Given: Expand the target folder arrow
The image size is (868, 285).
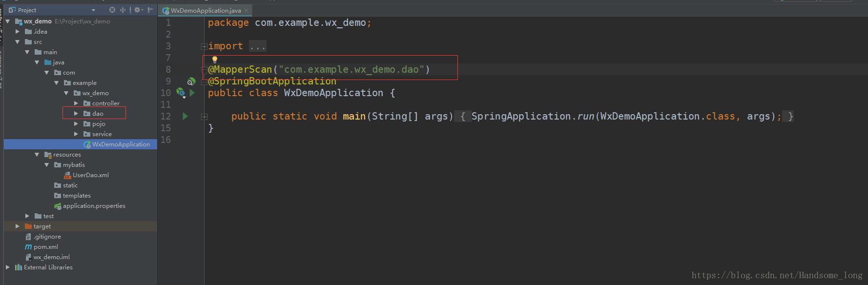Looking at the screenshot, I should coord(18,226).
